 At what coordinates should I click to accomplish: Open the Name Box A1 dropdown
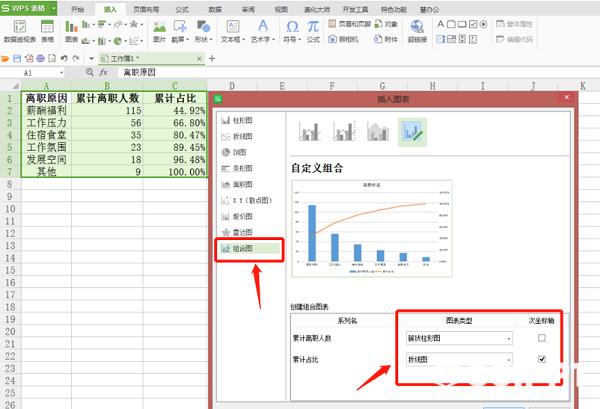(62, 73)
